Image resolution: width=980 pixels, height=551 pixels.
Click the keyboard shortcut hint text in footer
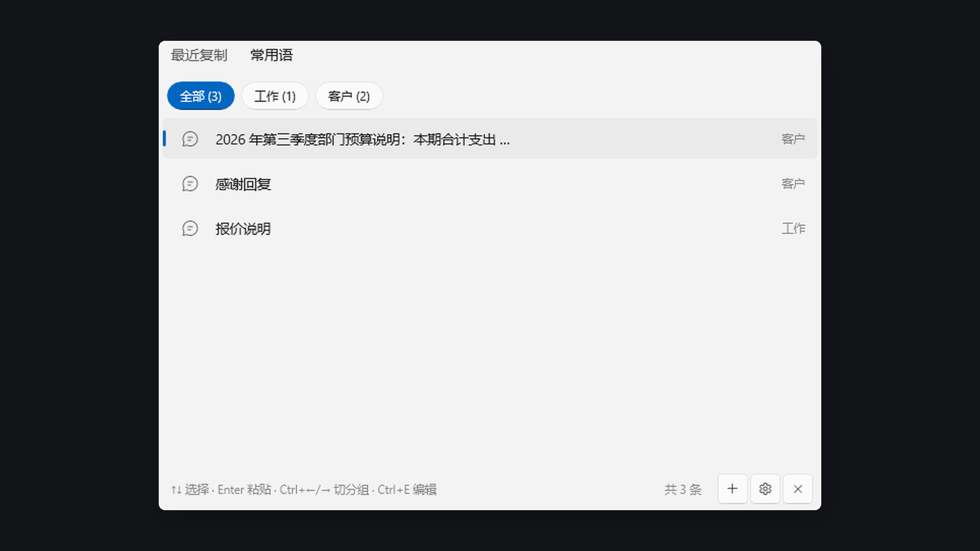click(304, 490)
